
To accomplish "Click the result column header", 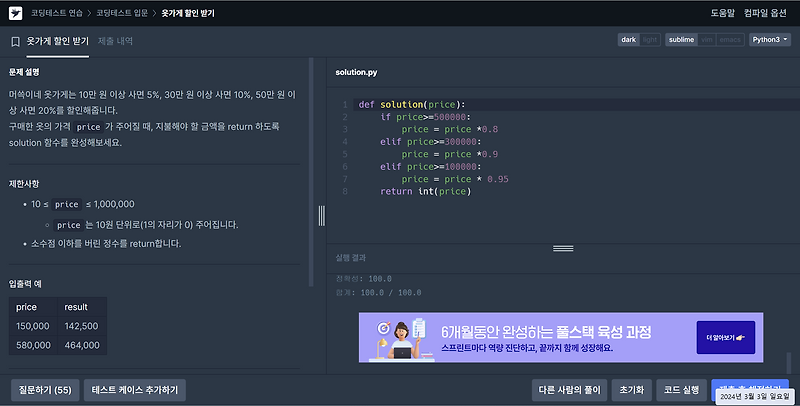I will (x=82, y=307).
